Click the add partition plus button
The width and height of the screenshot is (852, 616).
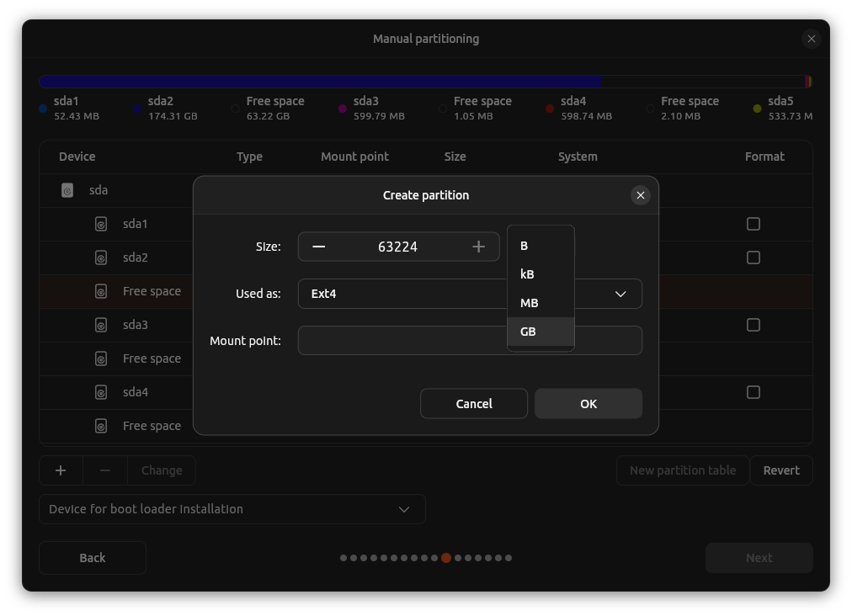click(61, 470)
